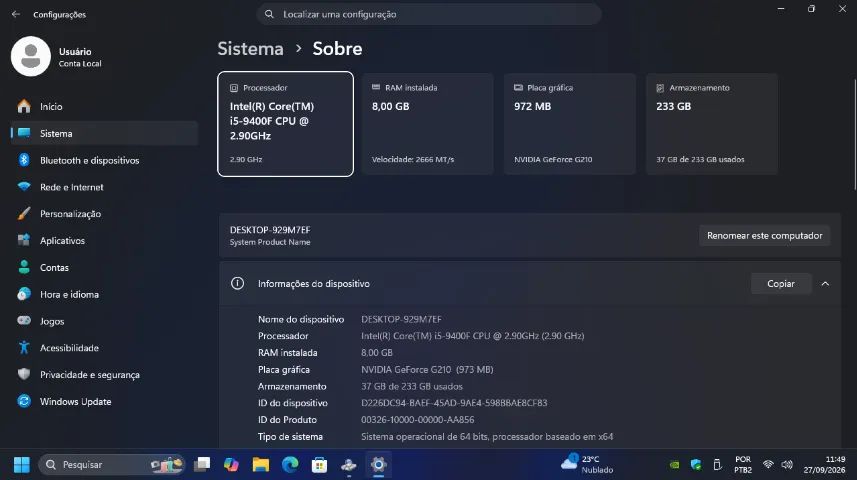Viewport: 857px width, 480px height.
Task: Open File Explorer from taskbar
Action: pyautogui.click(x=261, y=465)
